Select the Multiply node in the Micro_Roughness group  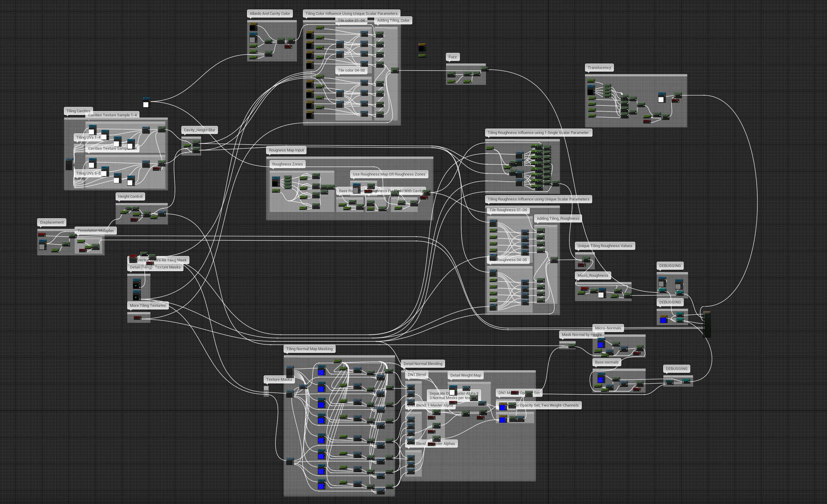(x=594, y=292)
